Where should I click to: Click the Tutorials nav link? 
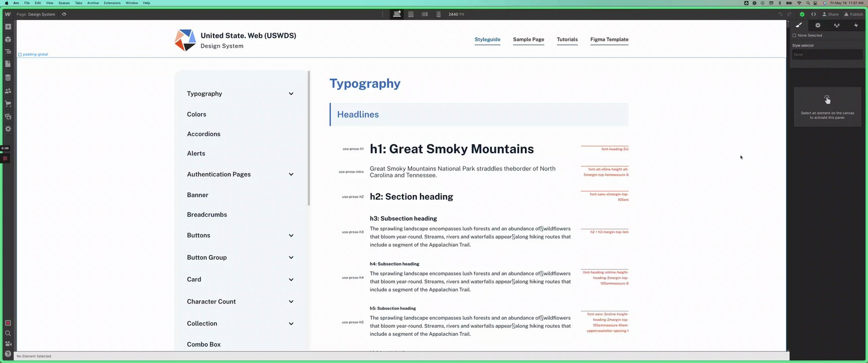point(567,39)
